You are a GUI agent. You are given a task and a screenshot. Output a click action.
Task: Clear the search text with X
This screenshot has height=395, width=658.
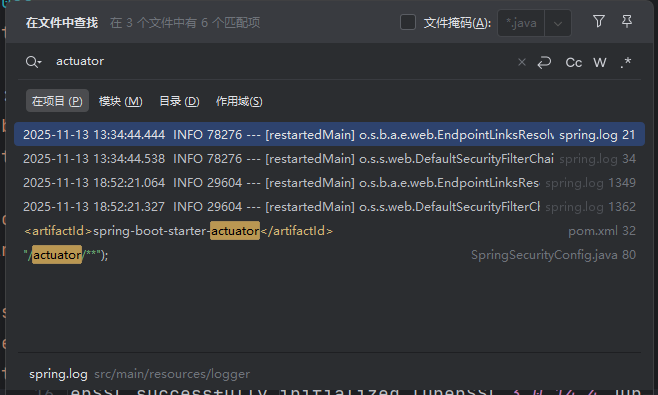pos(522,62)
